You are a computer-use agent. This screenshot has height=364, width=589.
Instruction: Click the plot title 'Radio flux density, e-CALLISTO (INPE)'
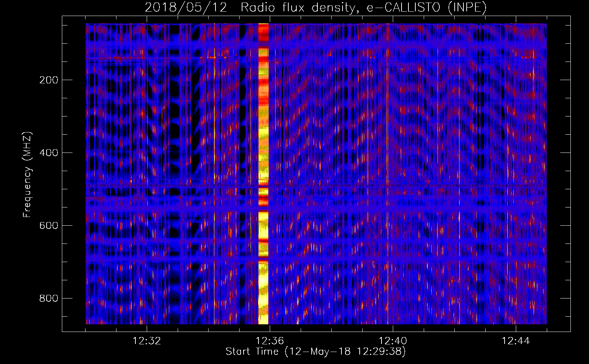(363, 8)
